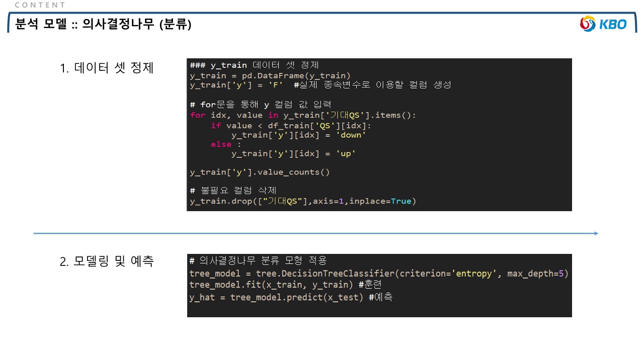Viewport: 644px width, 362px height.
Task: Click the CONTENT header label
Action: pos(40,5)
